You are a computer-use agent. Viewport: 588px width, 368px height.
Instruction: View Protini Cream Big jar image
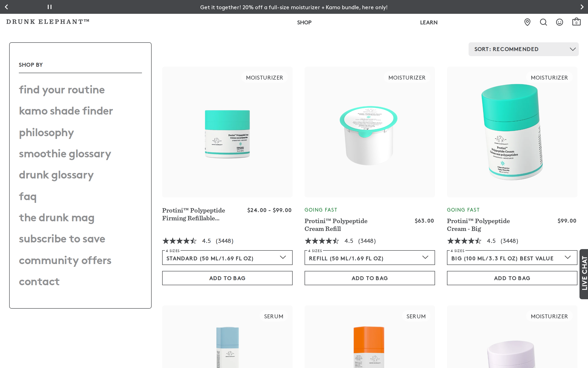tap(512, 132)
